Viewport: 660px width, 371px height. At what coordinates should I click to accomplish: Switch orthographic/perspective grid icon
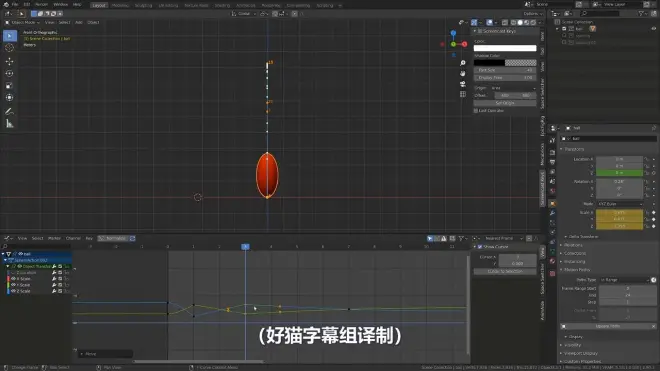[463, 94]
